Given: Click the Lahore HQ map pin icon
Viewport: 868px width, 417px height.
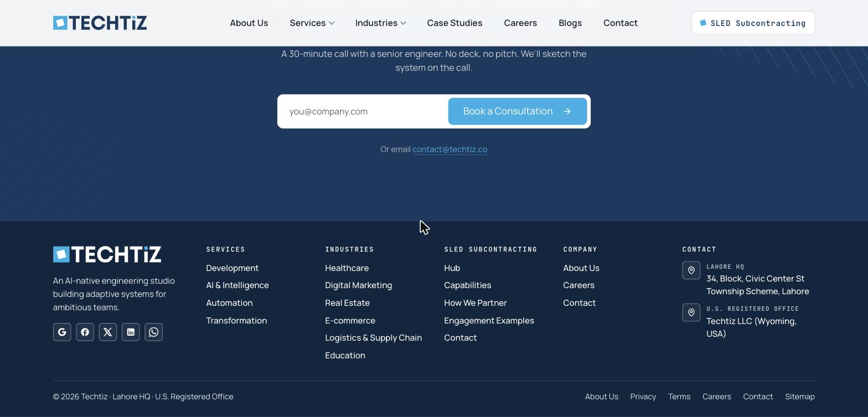Looking at the screenshot, I should [x=691, y=270].
